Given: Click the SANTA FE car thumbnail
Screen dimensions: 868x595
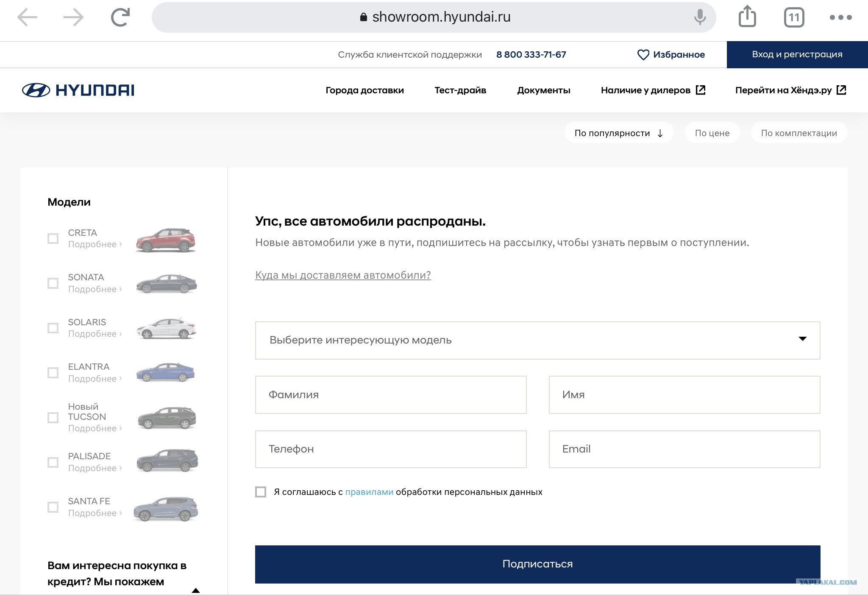Looking at the screenshot, I should tap(166, 509).
